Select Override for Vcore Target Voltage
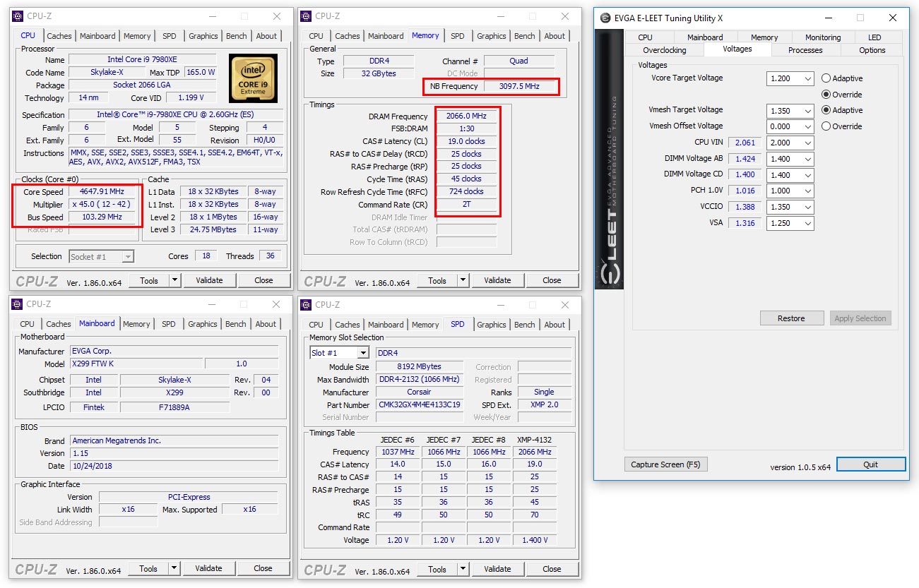Image resolution: width=919 pixels, height=588 pixels. click(x=826, y=95)
